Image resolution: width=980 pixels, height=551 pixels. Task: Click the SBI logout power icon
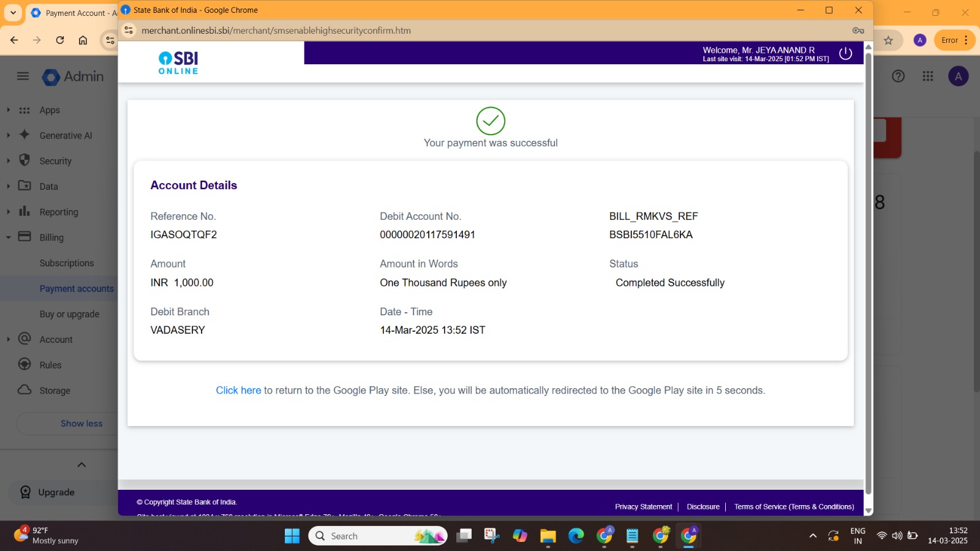pos(845,54)
